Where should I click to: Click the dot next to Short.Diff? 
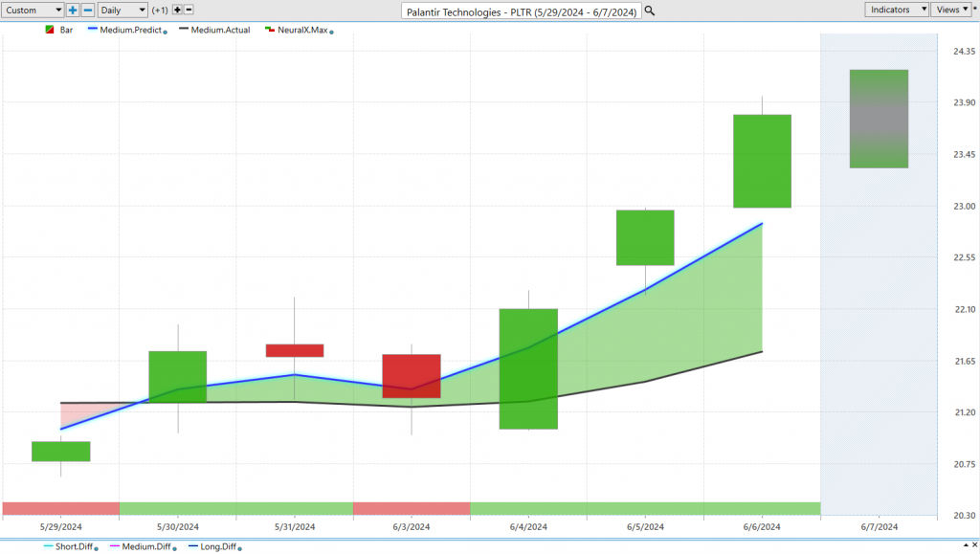[97, 549]
